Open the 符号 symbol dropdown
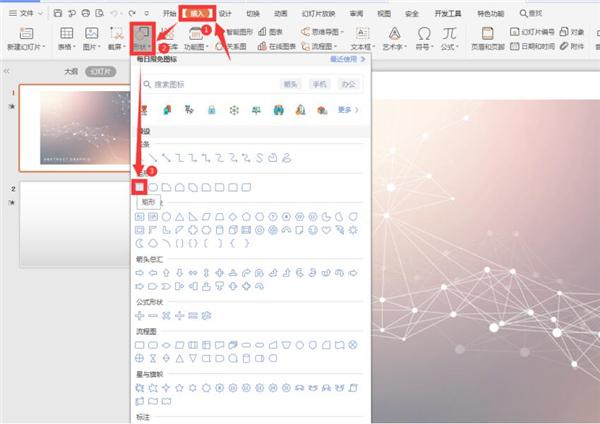Image resolution: width=600 pixels, height=424 pixels. point(424,38)
